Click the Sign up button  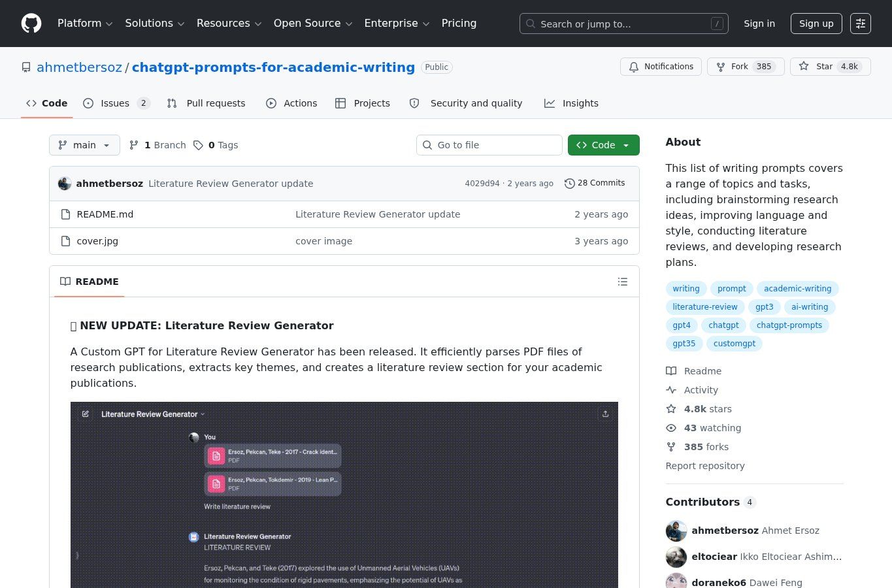click(x=816, y=24)
